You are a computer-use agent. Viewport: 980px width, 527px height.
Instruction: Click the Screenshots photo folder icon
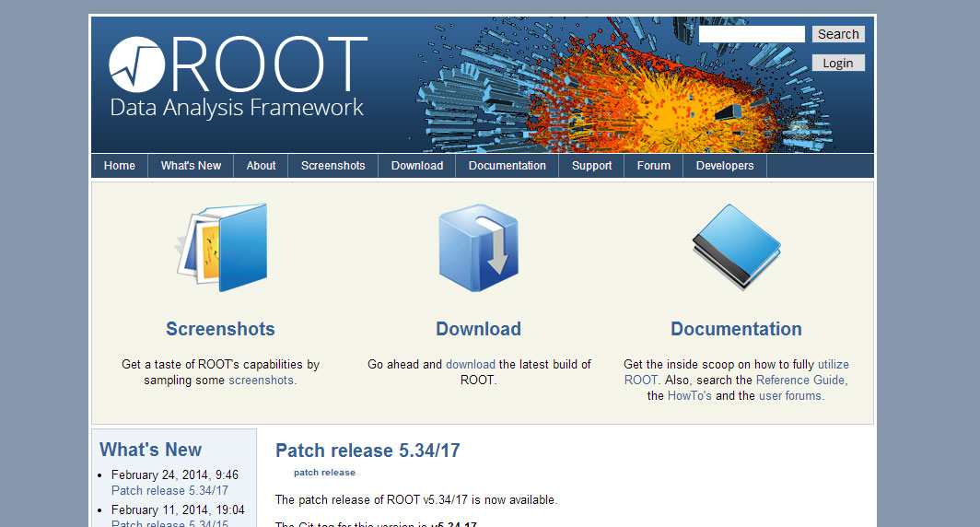click(x=222, y=247)
